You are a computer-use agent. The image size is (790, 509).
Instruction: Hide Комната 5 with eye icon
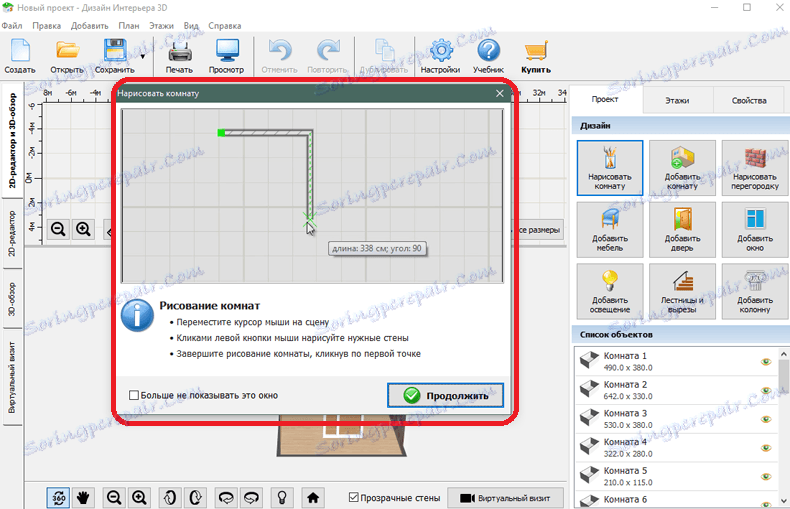pyautogui.click(x=766, y=477)
